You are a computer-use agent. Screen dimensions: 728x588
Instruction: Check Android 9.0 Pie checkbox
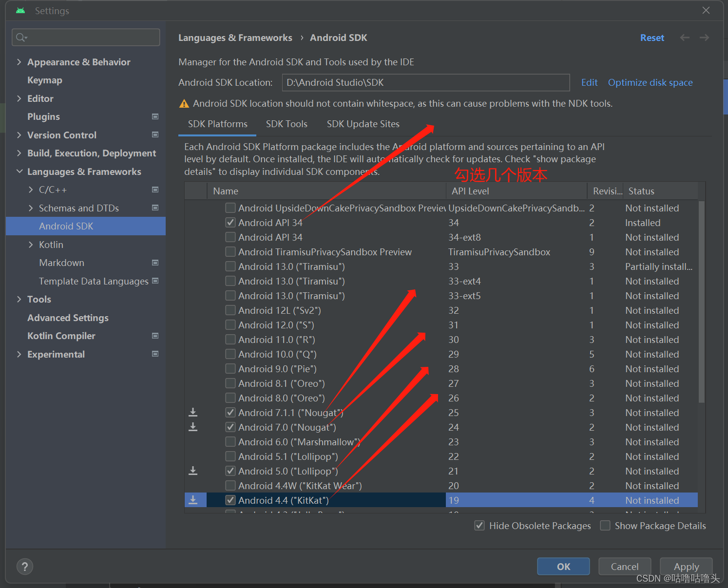[230, 369]
